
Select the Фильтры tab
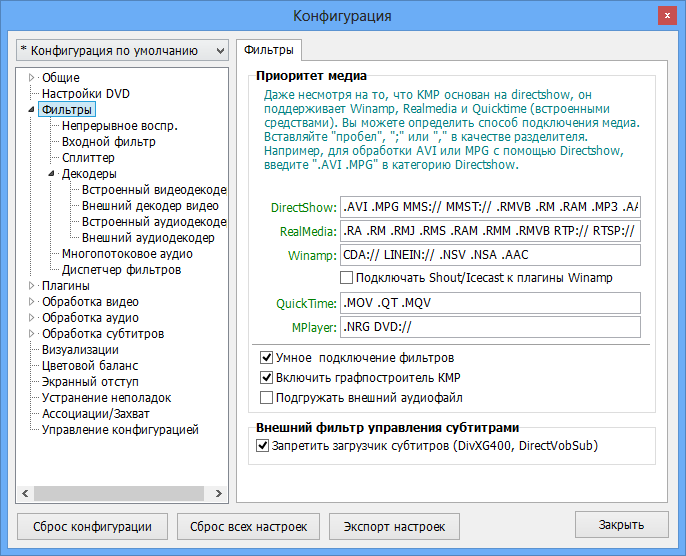tap(269, 50)
